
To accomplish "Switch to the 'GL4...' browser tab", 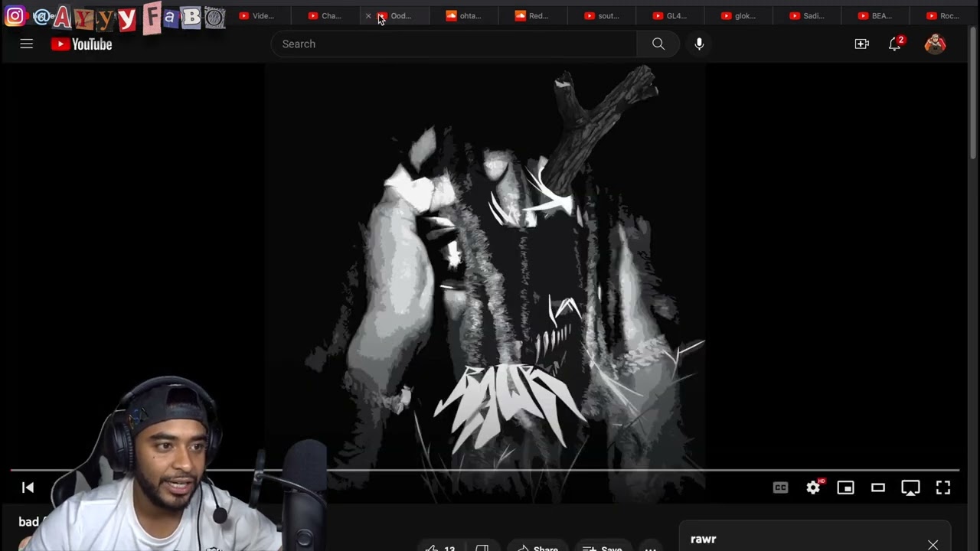I will [x=670, y=15].
